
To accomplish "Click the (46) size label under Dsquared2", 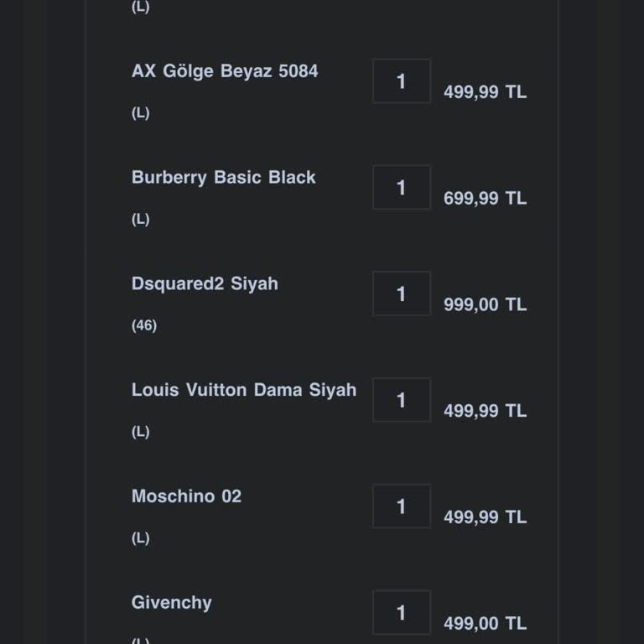I will (x=144, y=325).
